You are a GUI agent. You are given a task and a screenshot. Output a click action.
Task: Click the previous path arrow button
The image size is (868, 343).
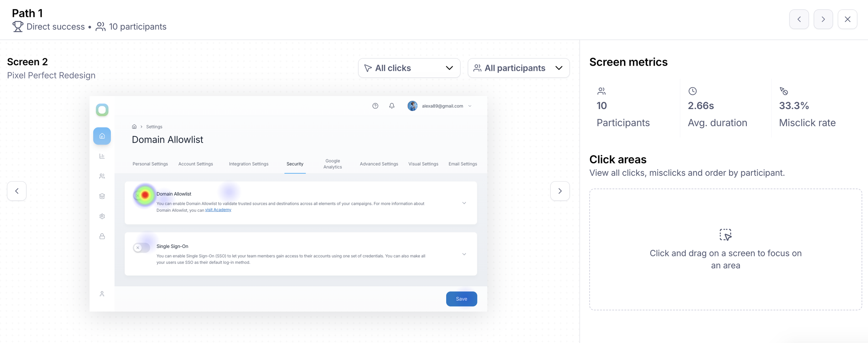(799, 19)
